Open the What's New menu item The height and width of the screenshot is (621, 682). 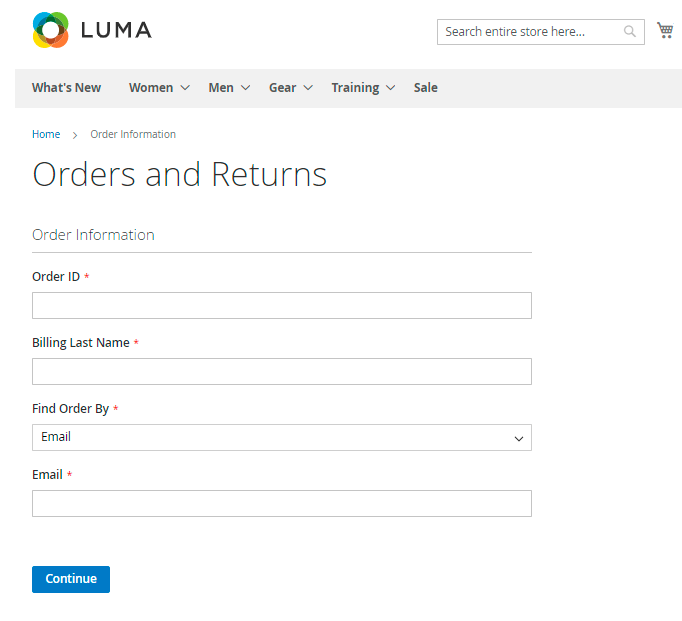tap(66, 88)
